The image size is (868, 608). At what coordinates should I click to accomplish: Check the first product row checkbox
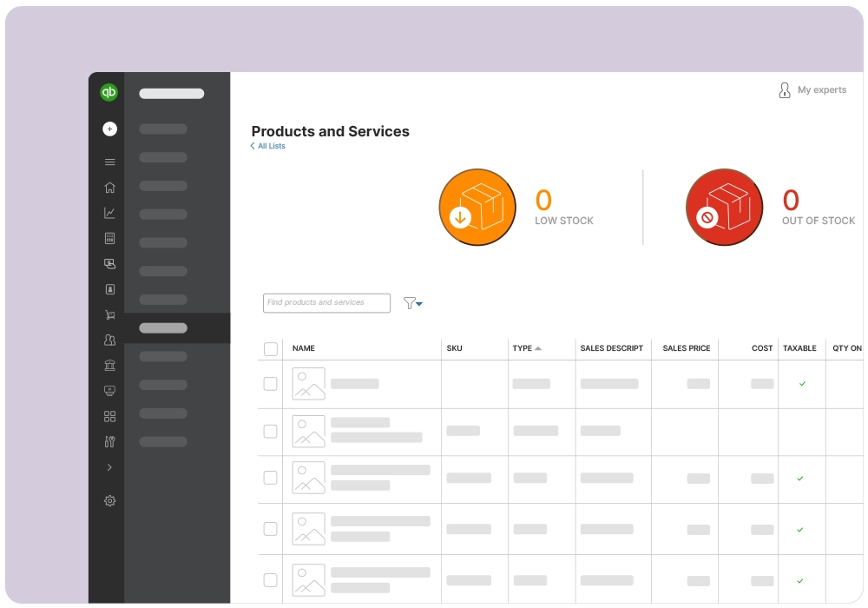(271, 383)
